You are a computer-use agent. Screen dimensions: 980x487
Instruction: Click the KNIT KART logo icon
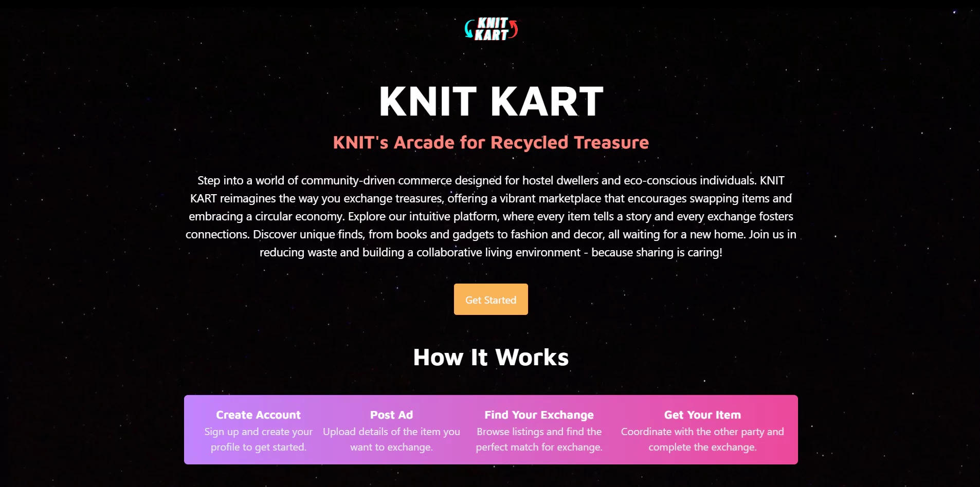(x=490, y=29)
